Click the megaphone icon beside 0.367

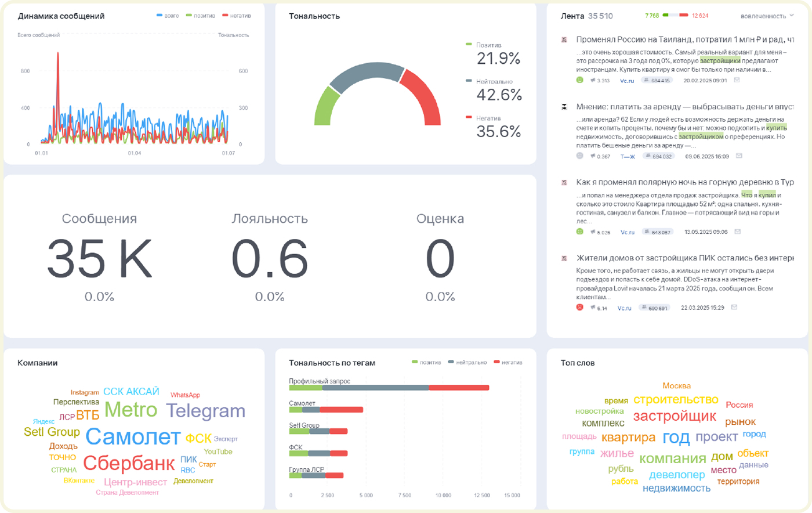tap(593, 156)
